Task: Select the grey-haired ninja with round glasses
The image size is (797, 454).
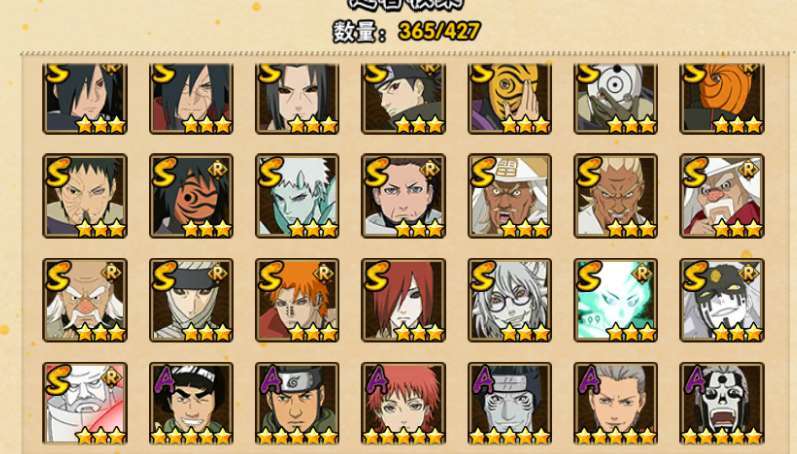Action: 510,300
